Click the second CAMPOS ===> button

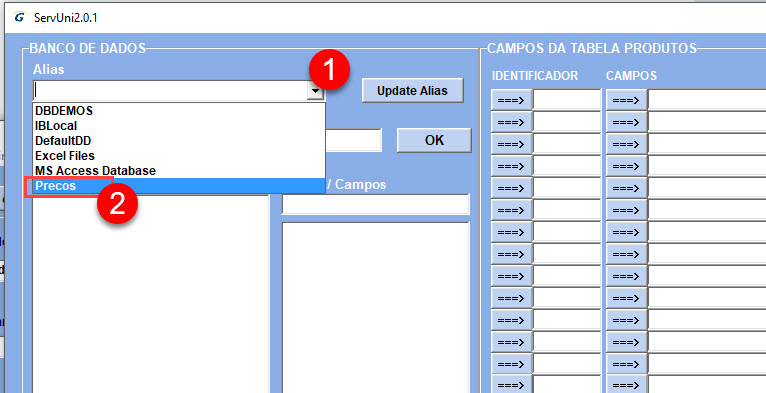pos(626,122)
